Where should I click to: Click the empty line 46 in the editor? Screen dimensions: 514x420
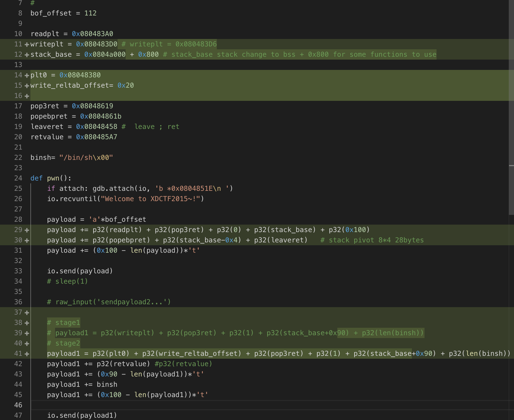pos(270,405)
